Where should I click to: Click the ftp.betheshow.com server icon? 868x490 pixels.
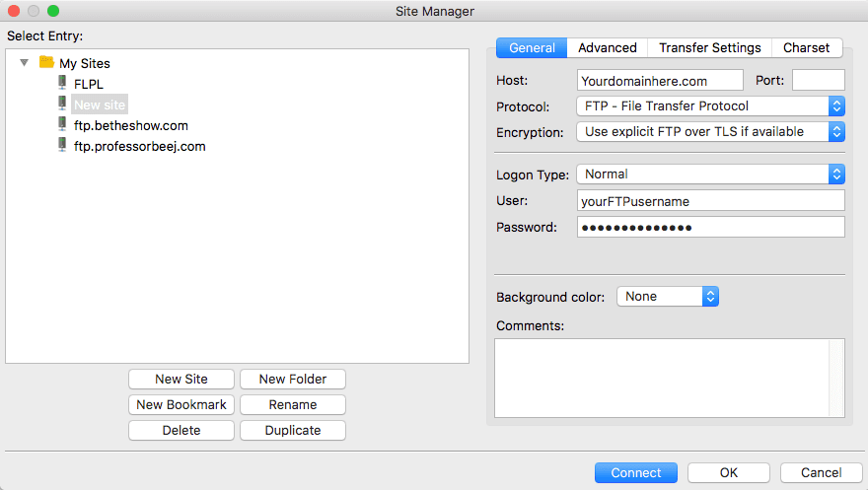click(x=63, y=124)
